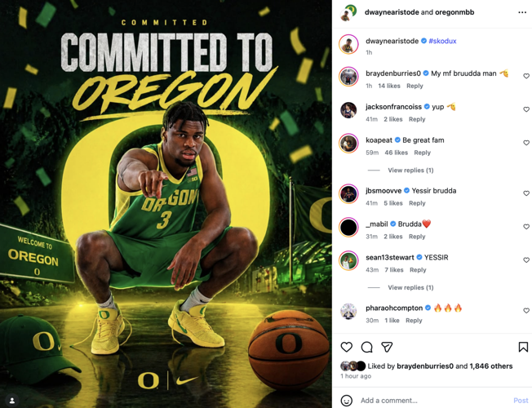Reply to jacksonfrancoiss's comment
The height and width of the screenshot is (408, 532).
(x=417, y=119)
